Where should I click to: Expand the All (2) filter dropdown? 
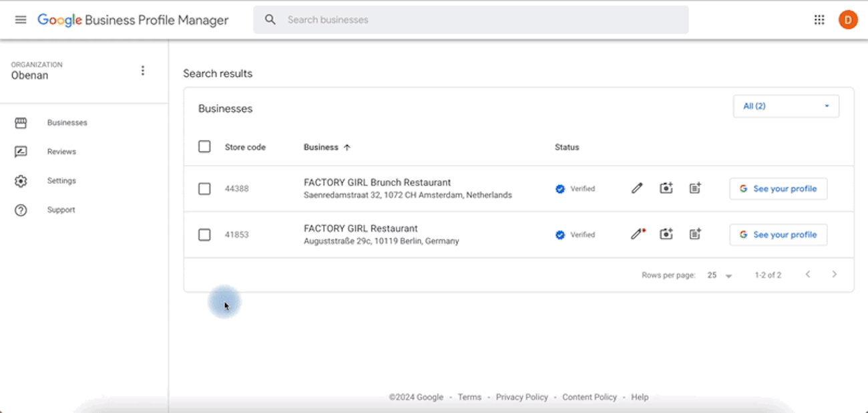pos(786,106)
